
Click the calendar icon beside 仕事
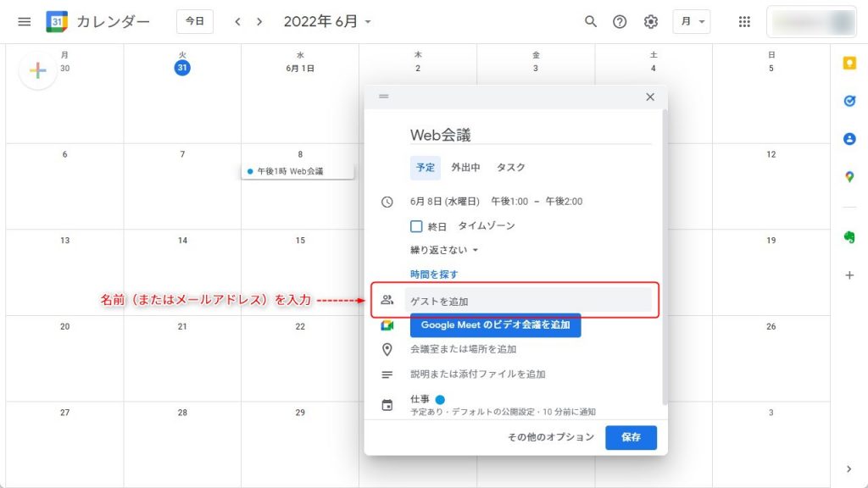coord(387,405)
